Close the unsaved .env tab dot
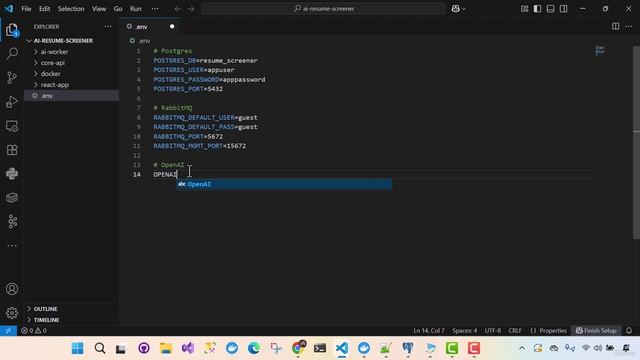This screenshot has width=640, height=360. [172, 27]
